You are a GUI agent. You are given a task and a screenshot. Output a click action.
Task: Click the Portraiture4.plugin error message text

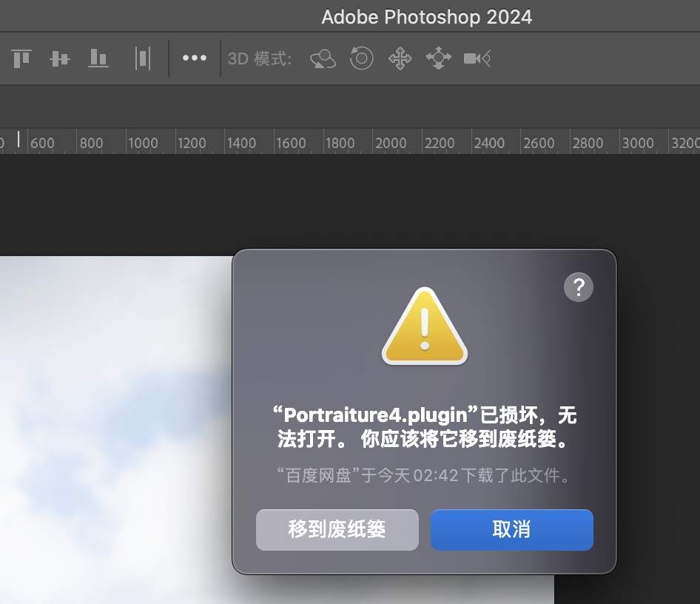click(x=424, y=426)
